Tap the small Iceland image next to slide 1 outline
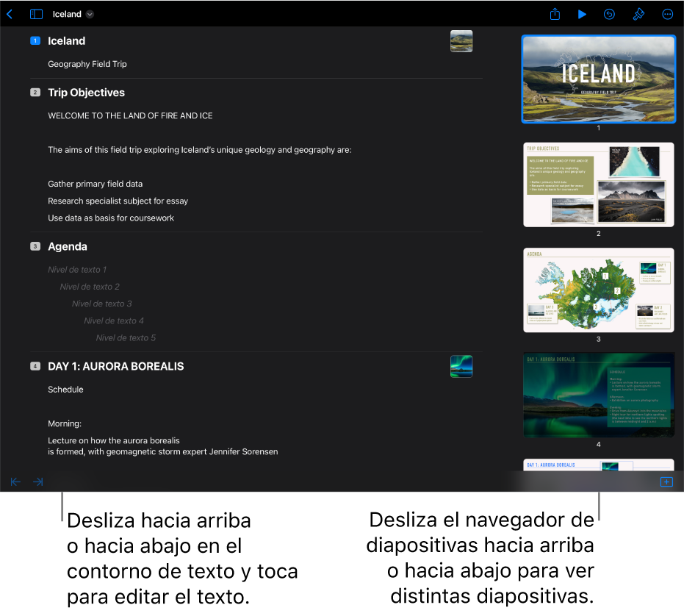Screen dimensions: 684x616 (x=461, y=41)
